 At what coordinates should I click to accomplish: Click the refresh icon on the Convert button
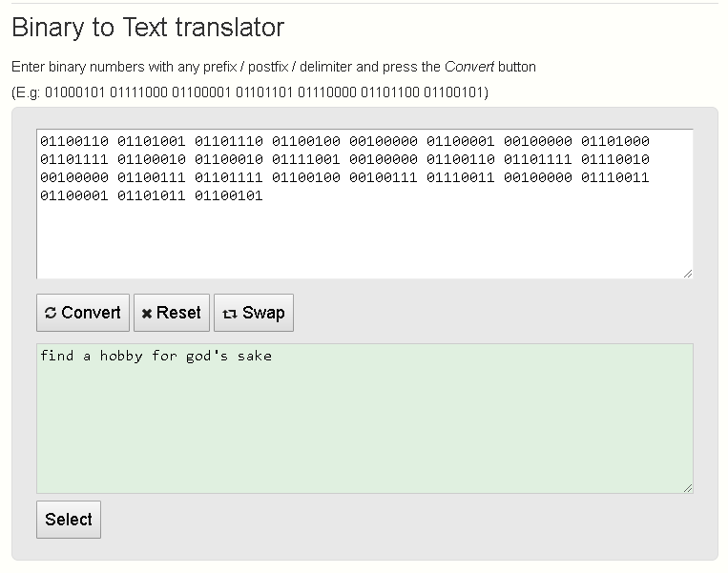[x=51, y=313]
